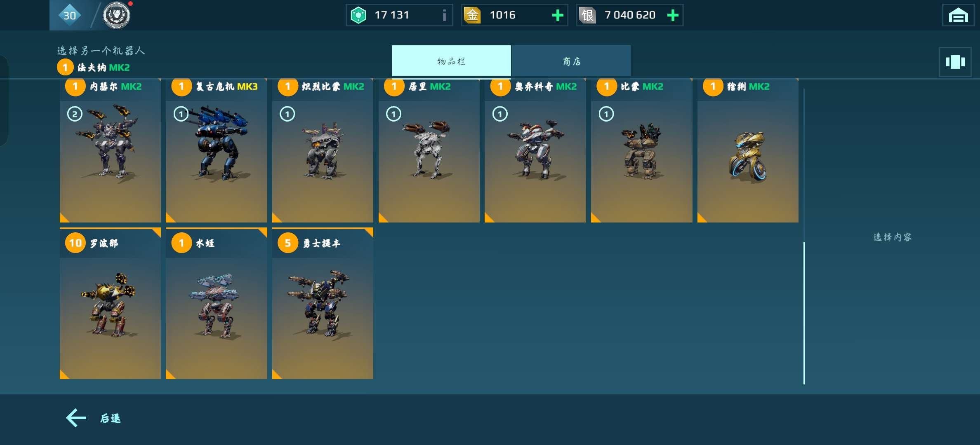Select the 奥乔科奇 MK2 robot card
The width and height of the screenshot is (980, 445).
tap(535, 150)
